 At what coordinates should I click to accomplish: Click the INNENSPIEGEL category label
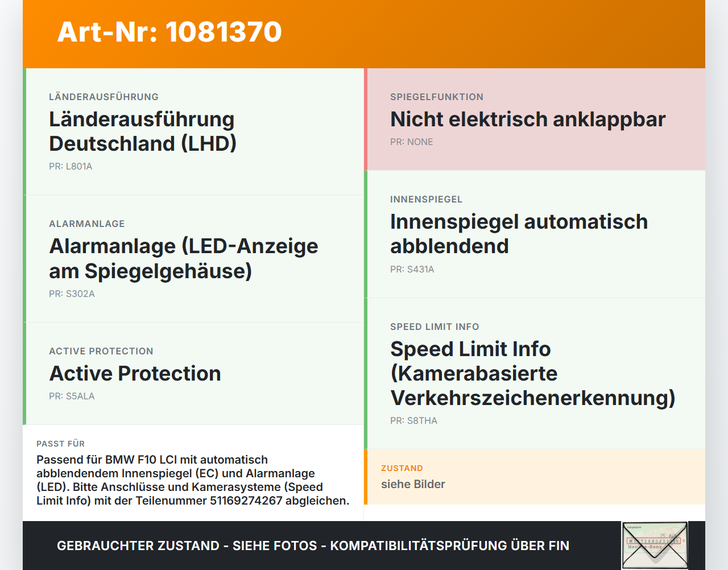(x=427, y=200)
